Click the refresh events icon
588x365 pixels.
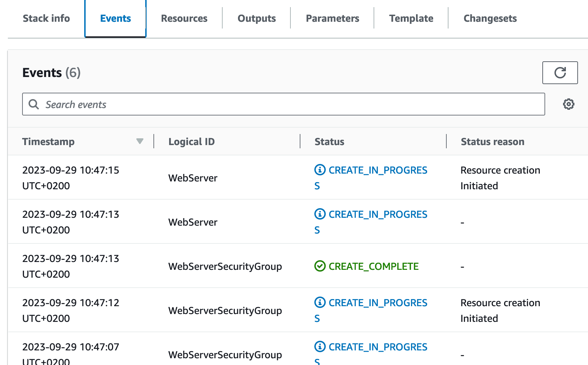[x=560, y=73]
